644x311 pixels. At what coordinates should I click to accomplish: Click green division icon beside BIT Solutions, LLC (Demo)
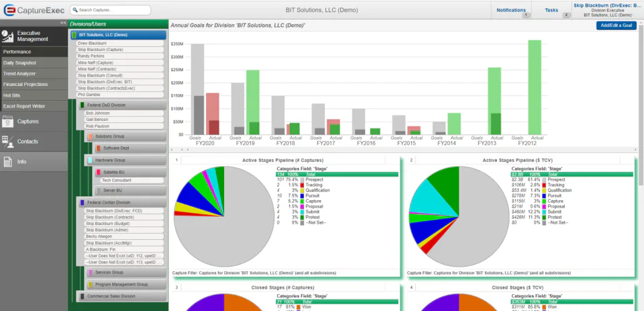[74, 35]
